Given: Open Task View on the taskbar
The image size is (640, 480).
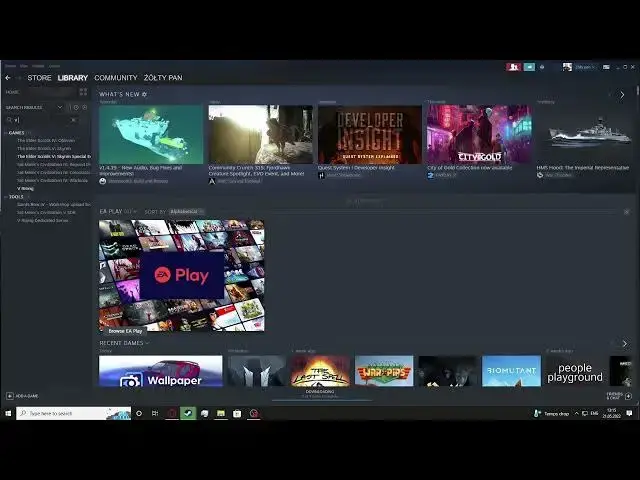Looking at the screenshot, I should point(155,413).
